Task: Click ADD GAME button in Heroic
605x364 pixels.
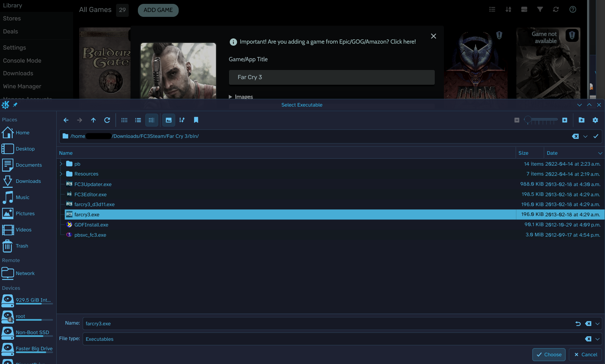Action: (x=158, y=10)
